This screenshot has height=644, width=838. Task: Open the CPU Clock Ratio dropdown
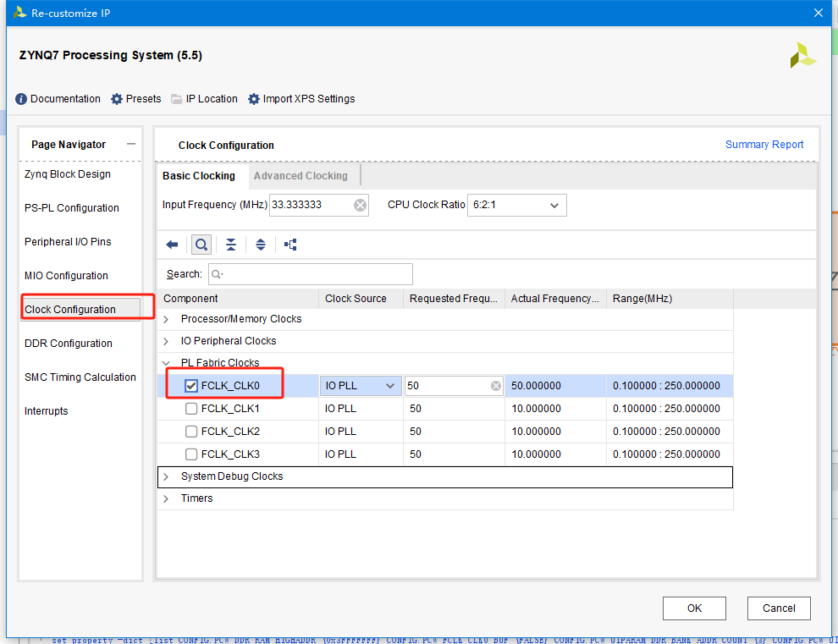pos(517,206)
